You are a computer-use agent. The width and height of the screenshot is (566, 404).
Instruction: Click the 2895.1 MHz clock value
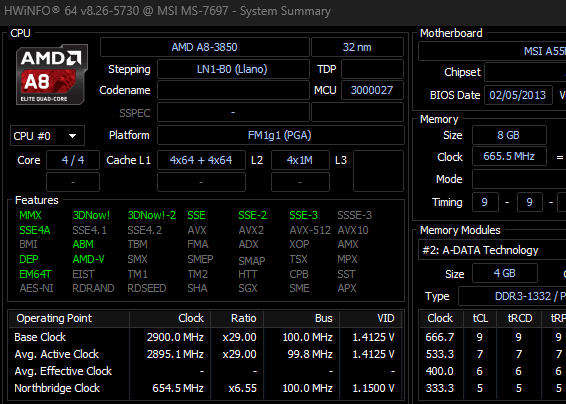(x=175, y=354)
